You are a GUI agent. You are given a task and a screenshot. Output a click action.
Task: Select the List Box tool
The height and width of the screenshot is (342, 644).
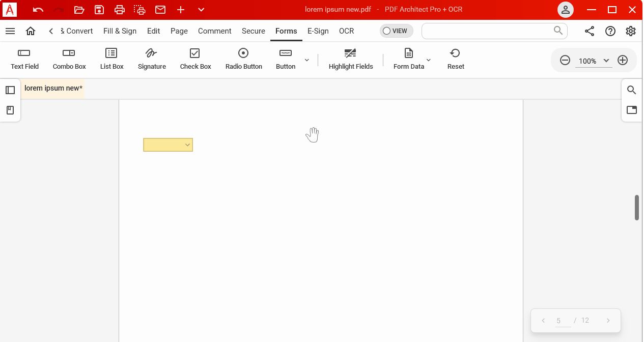[111, 58]
